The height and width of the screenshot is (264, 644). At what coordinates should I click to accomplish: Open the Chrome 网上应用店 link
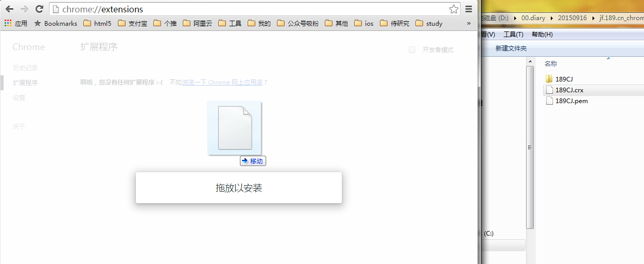coord(222,82)
